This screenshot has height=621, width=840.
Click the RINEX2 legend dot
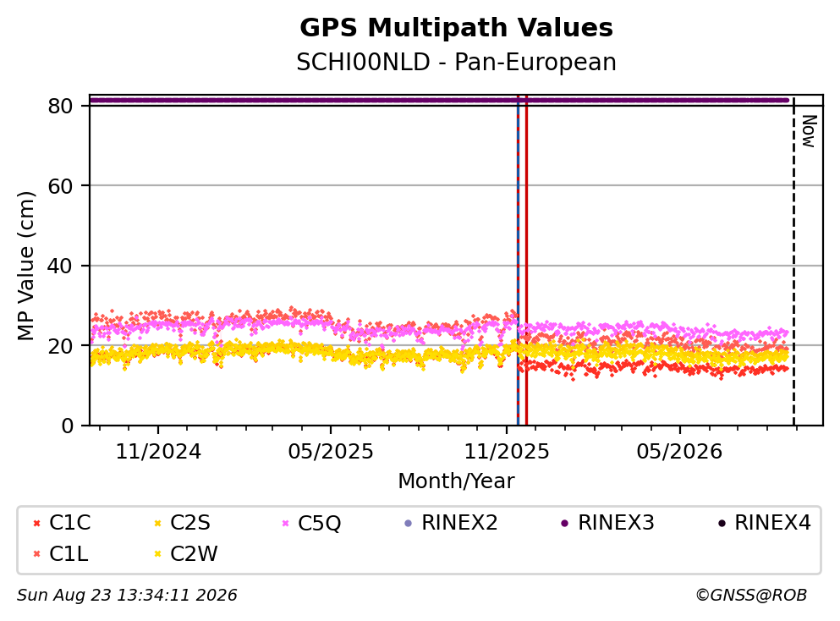(409, 523)
